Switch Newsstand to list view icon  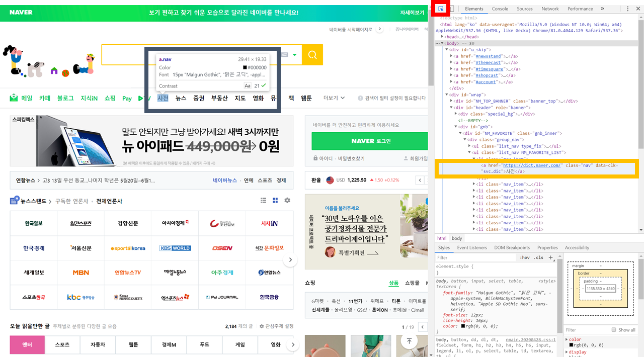point(263,201)
